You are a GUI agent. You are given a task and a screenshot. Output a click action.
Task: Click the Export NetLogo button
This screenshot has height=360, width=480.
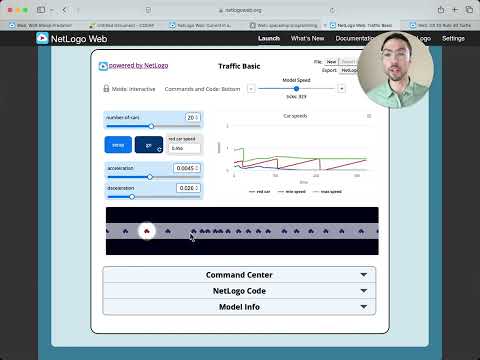pyautogui.click(x=349, y=70)
